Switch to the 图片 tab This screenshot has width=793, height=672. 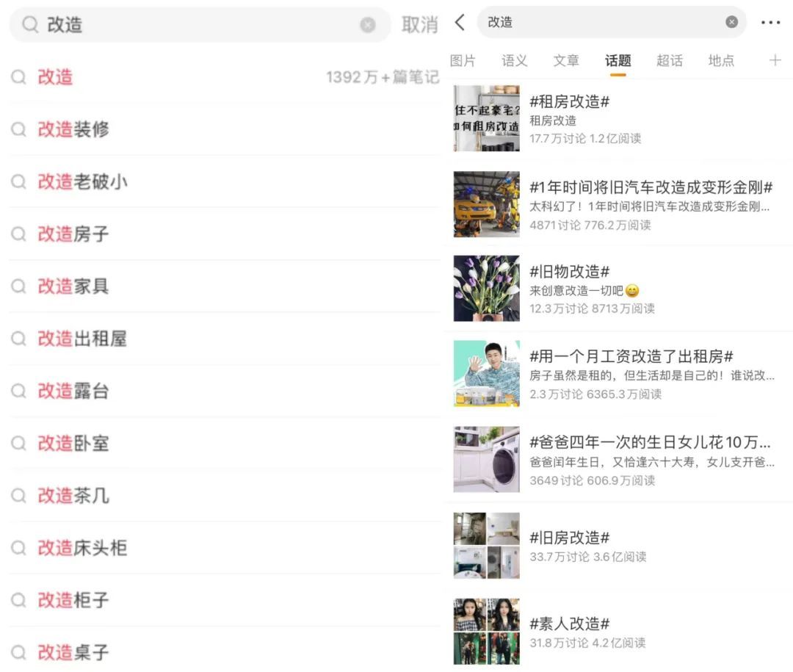point(463,61)
